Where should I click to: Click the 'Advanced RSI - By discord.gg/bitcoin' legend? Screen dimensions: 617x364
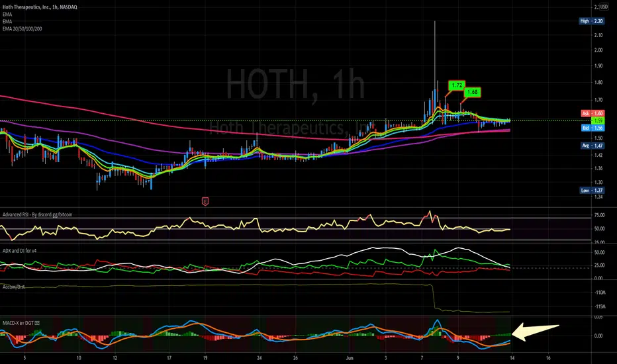click(37, 214)
